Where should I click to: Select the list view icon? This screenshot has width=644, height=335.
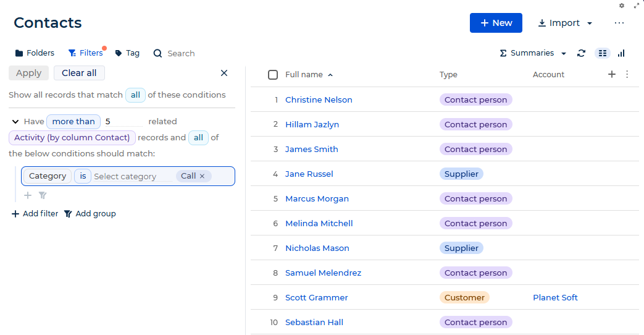pyautogui.click(x=603, y=53)
